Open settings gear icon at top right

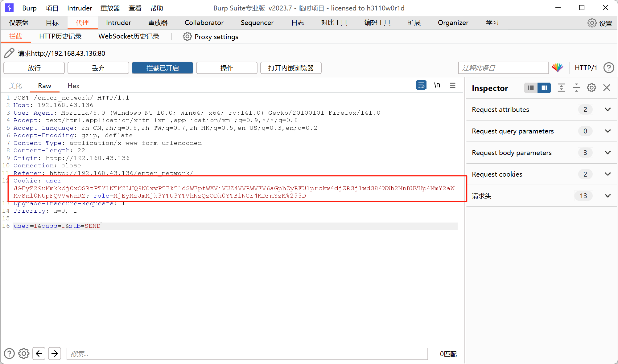[x=592, y=23]
